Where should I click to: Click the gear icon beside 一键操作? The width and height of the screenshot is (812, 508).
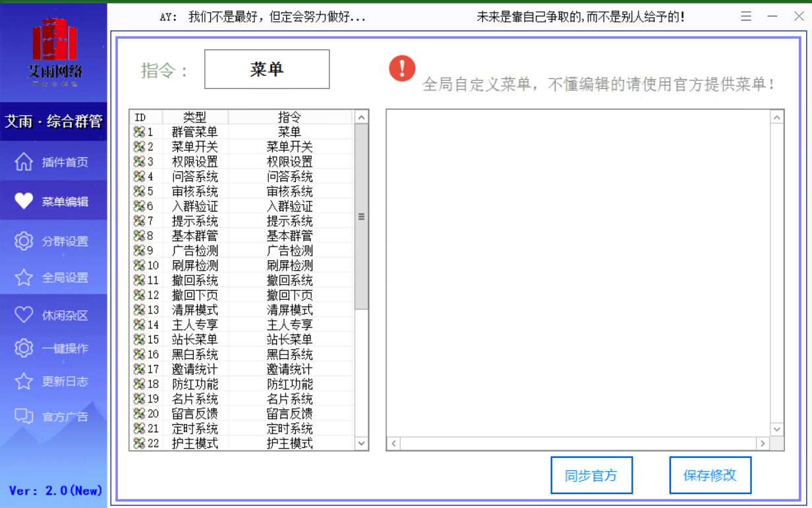click(x=24, y=348)
